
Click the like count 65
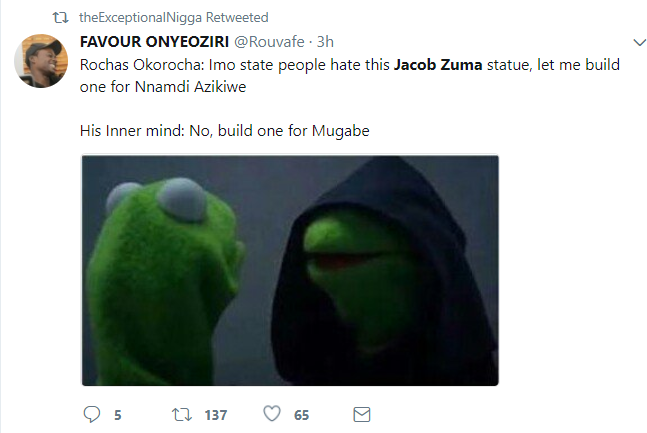point(301,415)
